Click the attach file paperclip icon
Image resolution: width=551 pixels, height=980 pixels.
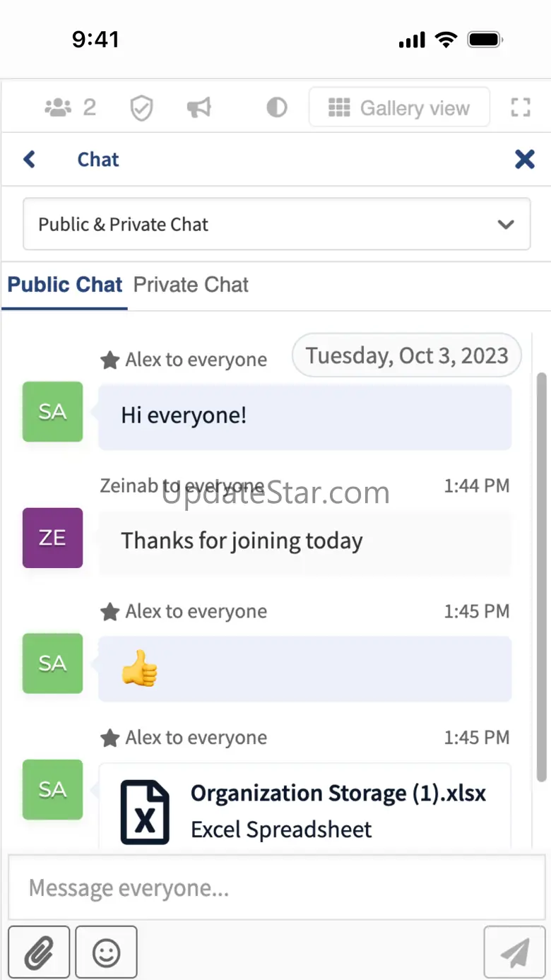(39, 952)
